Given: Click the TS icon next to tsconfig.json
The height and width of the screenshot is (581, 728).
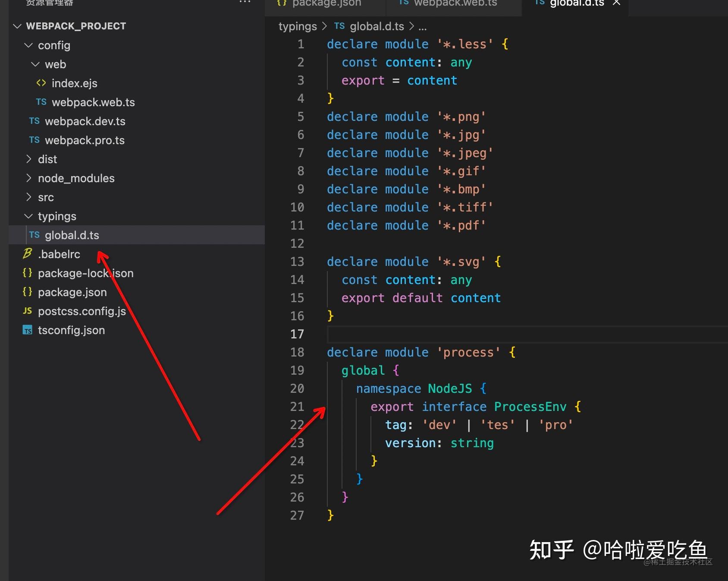Looking at the screenshot, I should 27,330.
